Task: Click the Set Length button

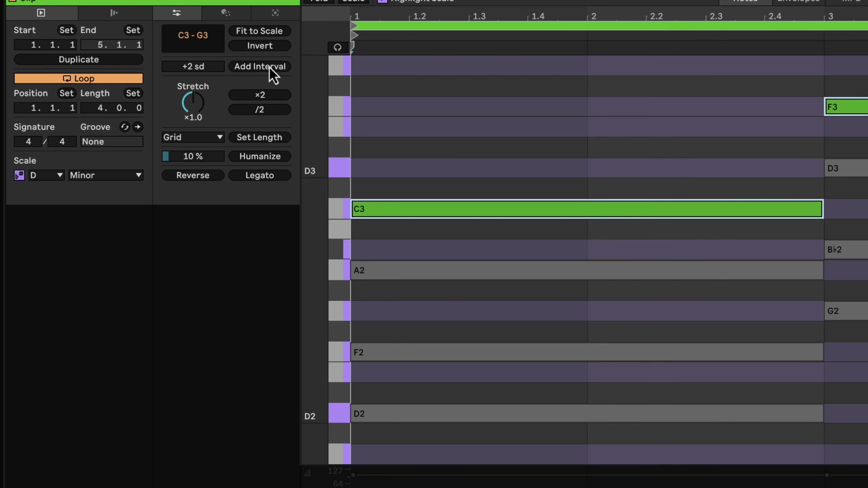Action: (x=259, y=137)
